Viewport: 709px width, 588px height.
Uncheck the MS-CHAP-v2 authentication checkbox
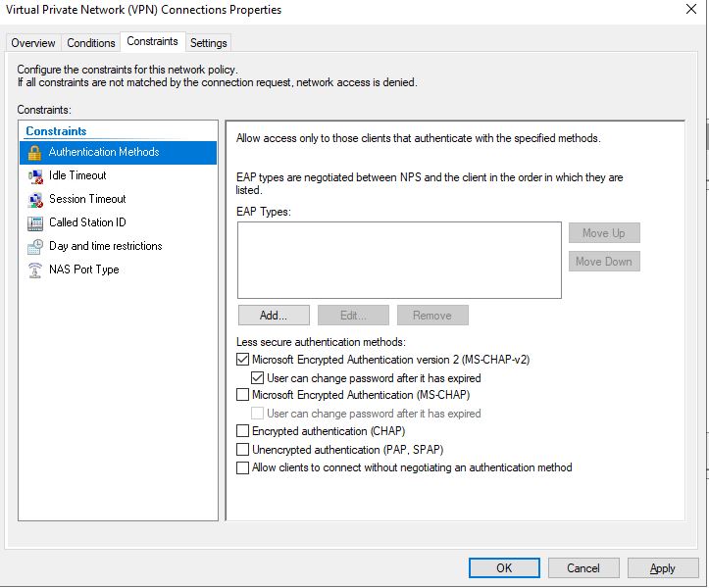243,360
